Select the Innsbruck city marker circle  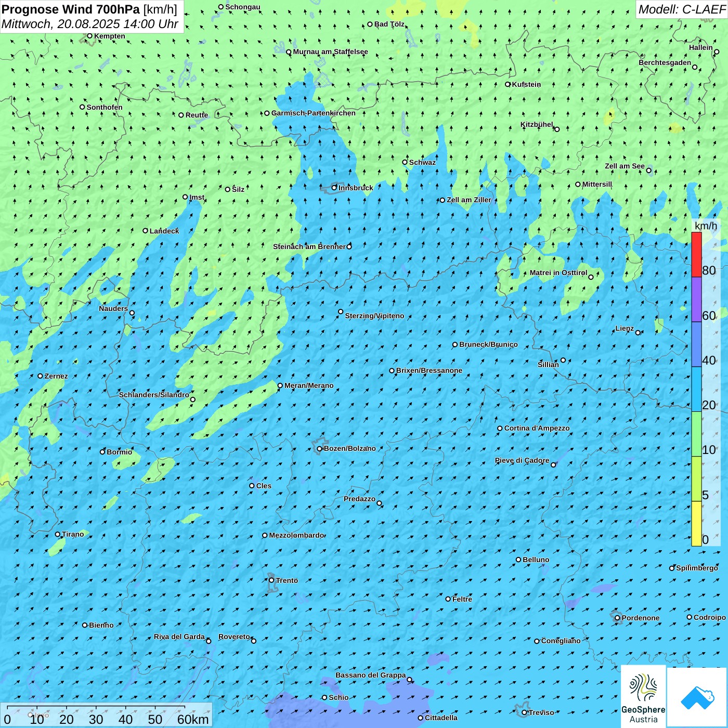[334, 188]
